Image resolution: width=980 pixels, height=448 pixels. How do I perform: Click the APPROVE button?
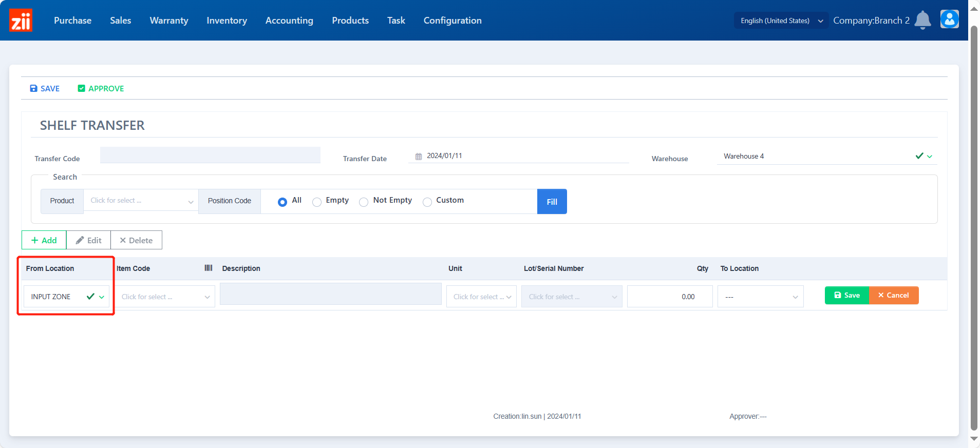101,88
